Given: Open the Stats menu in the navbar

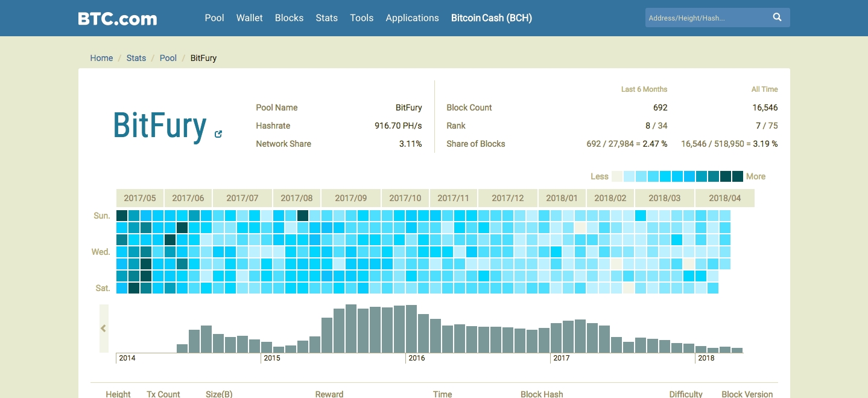Looking at the screenshot, I should (x=327, y=18).
